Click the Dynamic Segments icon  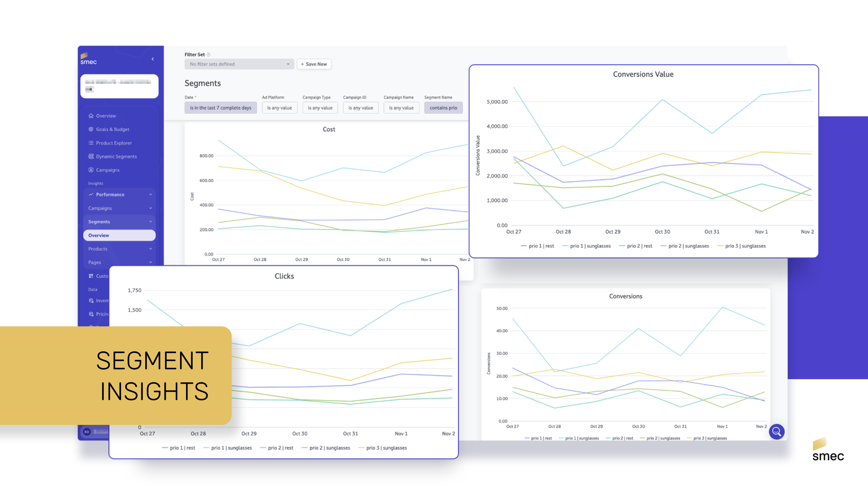[91, 156]
